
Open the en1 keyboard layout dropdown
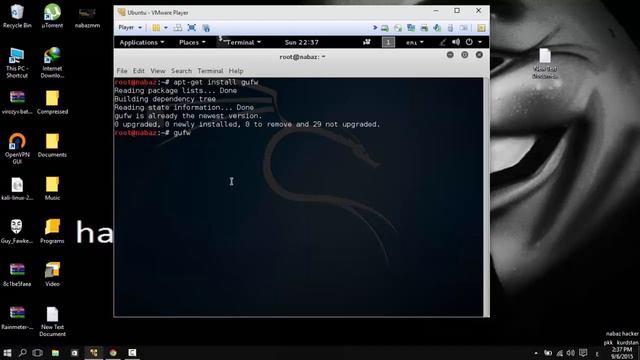click(415, 42)
